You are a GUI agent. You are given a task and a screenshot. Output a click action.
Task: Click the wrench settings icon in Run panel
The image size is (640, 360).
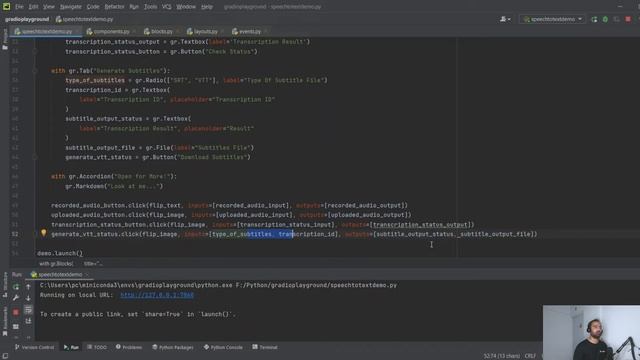click(16, 298)
